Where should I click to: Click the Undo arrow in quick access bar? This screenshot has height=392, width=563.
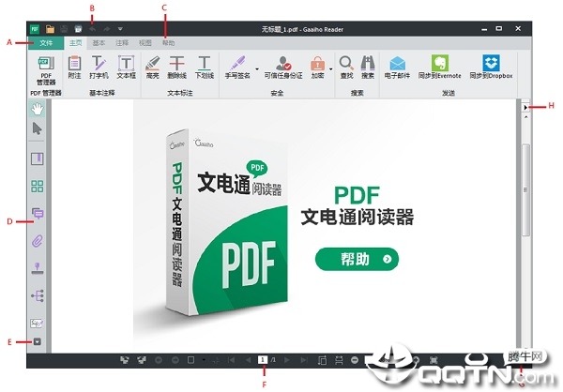pyautogui.click(x=93, y=29)
